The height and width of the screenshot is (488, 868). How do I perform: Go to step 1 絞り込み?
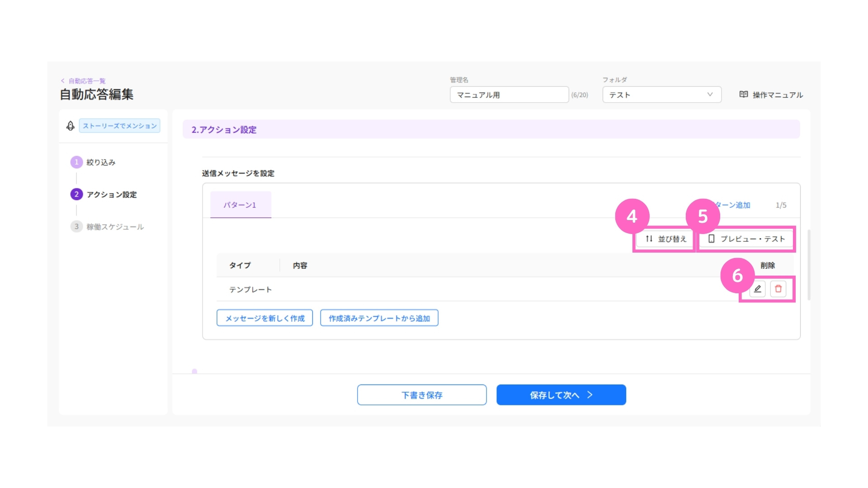point(94,162)
